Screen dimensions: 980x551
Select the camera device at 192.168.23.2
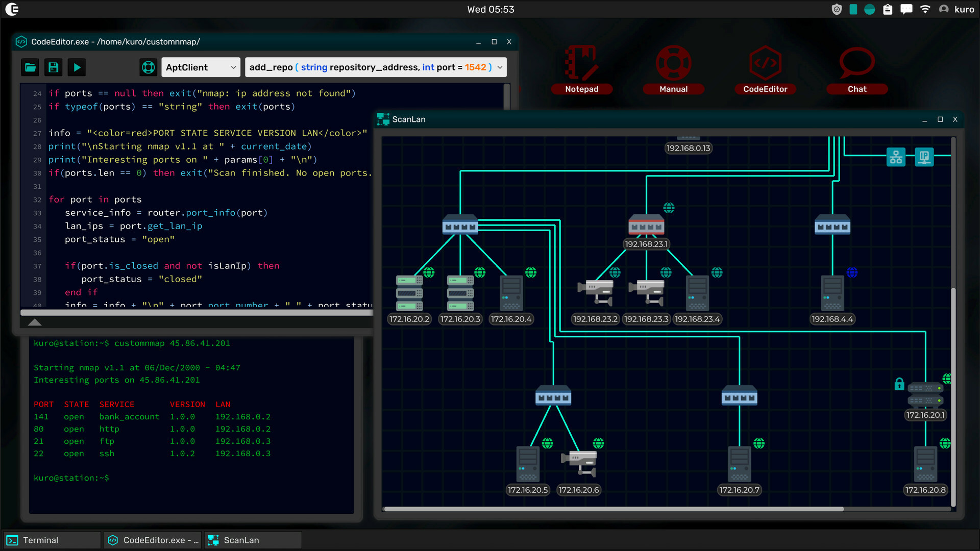pos(595,291)
